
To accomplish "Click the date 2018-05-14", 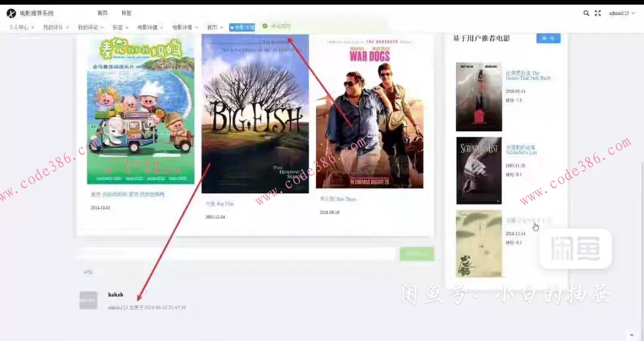I will point(515,91).
